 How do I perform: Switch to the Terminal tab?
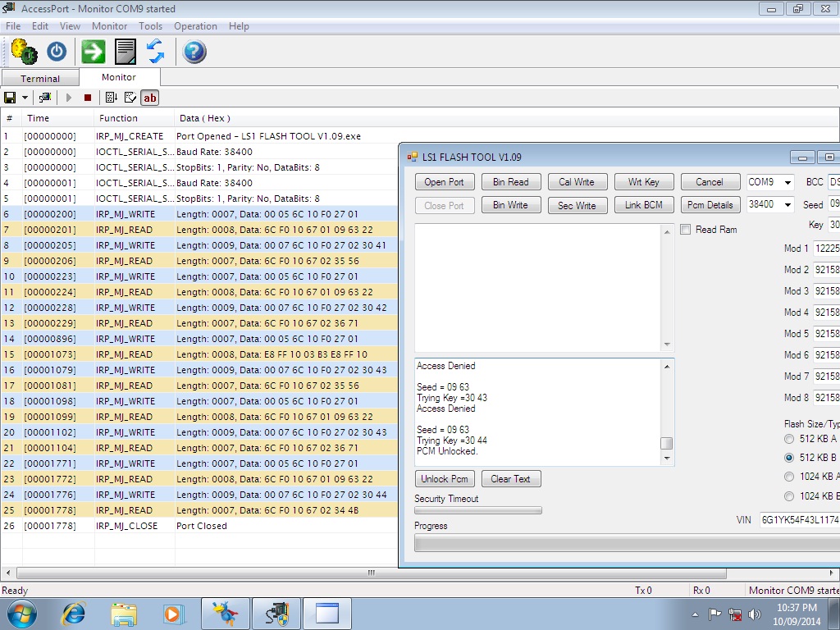(x=40, y=78)
